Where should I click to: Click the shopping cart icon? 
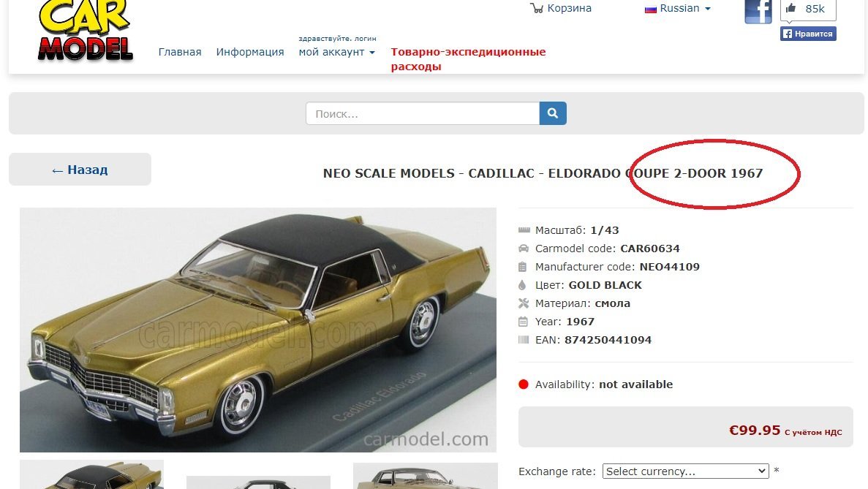pyautogui.click(x=537, y=8)
